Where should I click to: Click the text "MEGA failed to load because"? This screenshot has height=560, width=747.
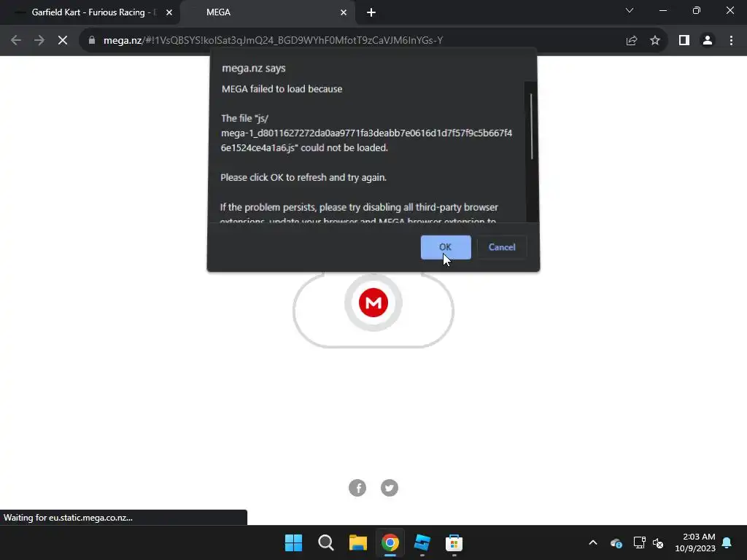coord(282,89)
